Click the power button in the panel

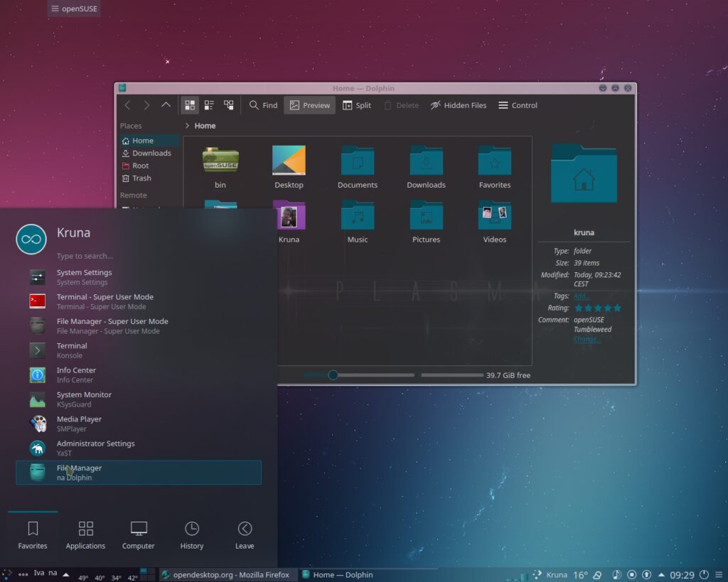coord(705,575)
